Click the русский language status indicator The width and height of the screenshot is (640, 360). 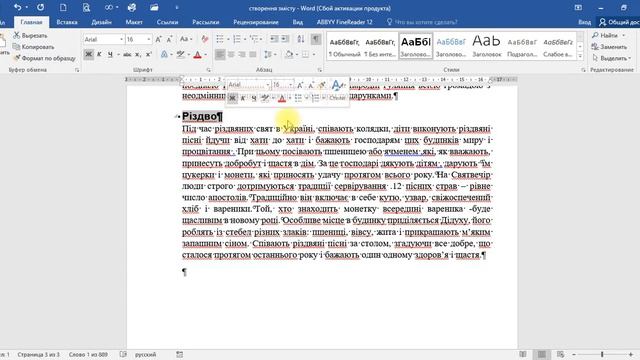(145, 355)
